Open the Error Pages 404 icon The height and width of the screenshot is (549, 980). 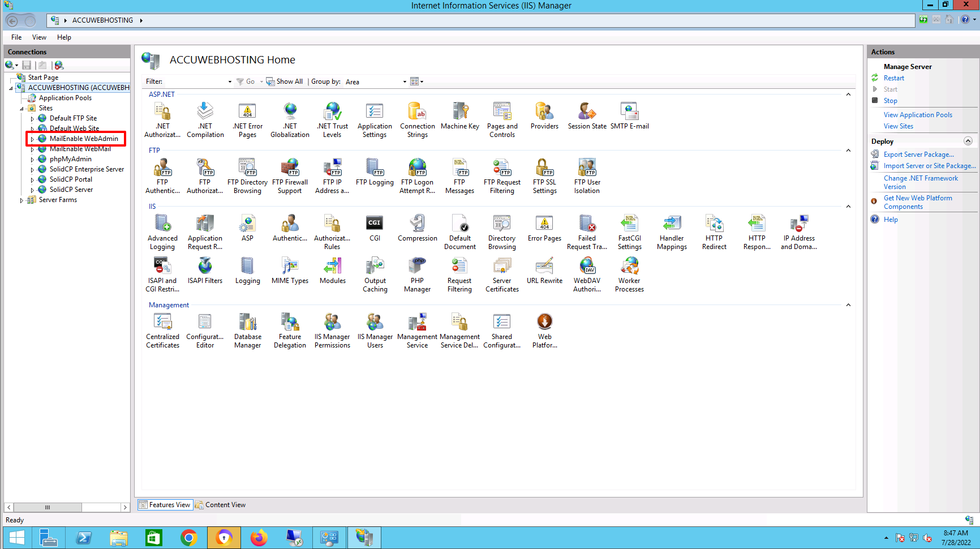[x=544, y=223]
